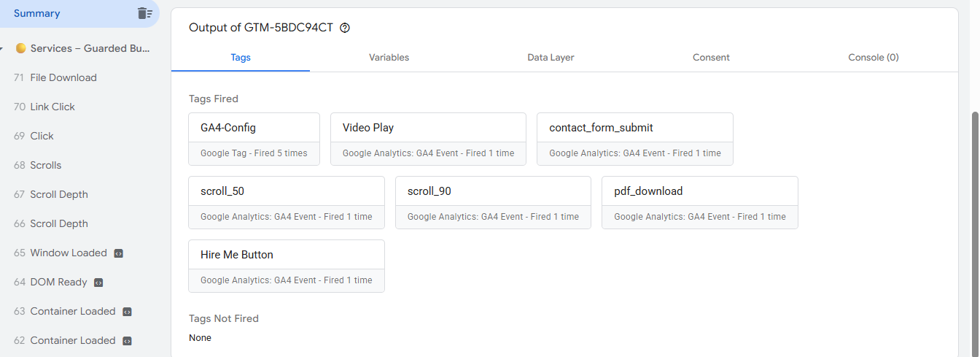Image resolution: width=980 pixels, height=357 pixels.
Task: Open the Data Layer tab
Action: pos(551,58)
